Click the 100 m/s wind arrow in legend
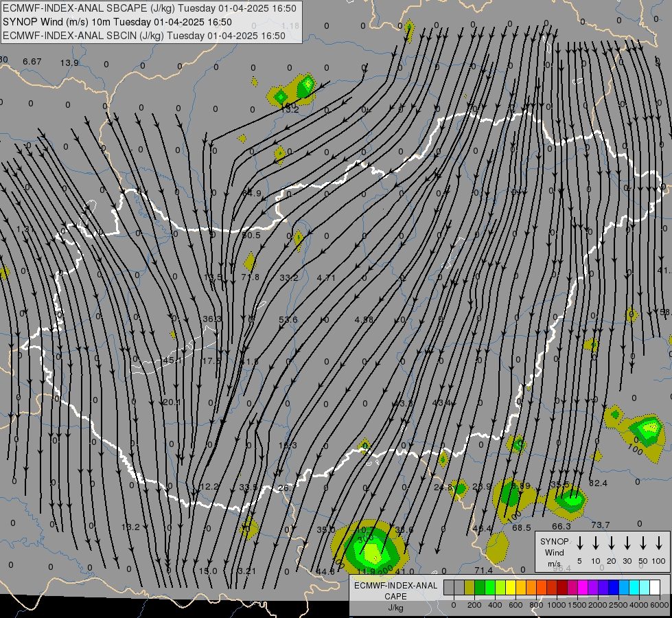672x618 pixels. click(659, 542)
